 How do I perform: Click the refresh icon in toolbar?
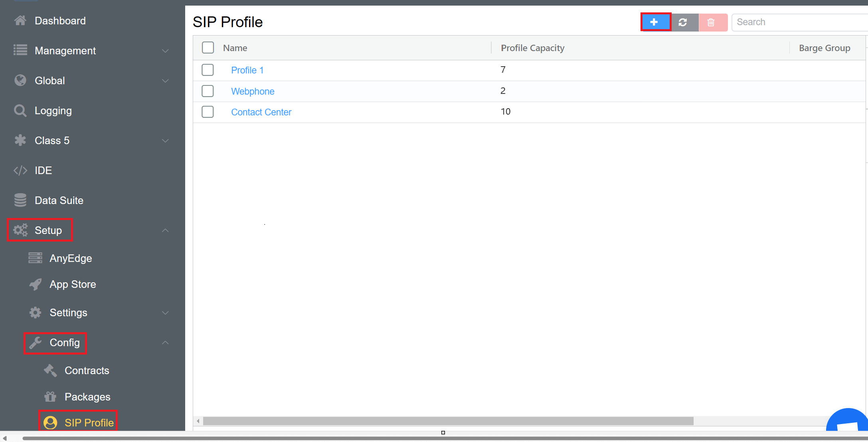[683, 22]
